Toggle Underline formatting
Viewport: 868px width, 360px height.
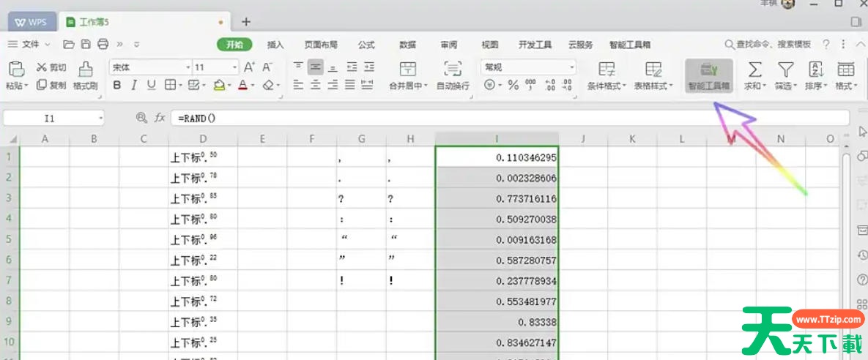[x=151, y=85]
